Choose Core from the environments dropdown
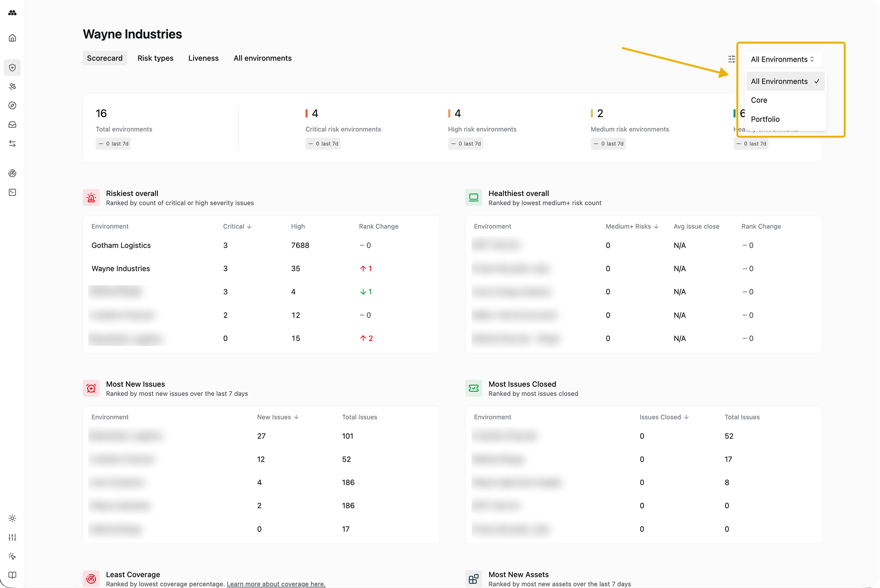Viewport: 880px width, 588px height. click(x=785, y=100)
